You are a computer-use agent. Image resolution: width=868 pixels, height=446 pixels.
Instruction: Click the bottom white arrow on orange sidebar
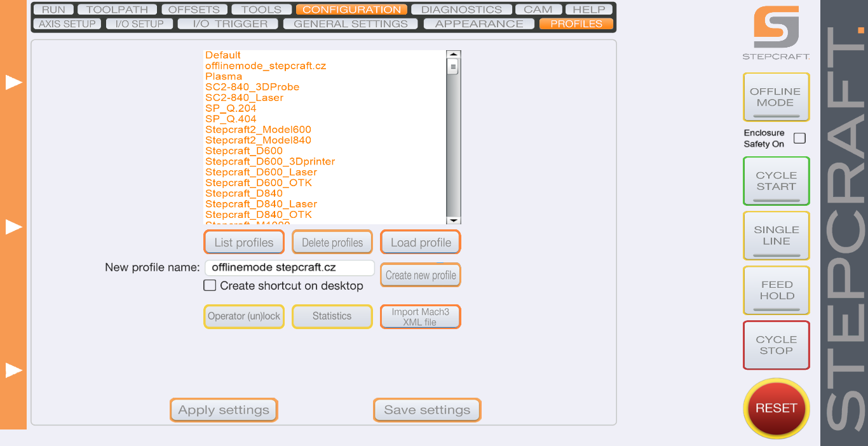tap(14, 370)
